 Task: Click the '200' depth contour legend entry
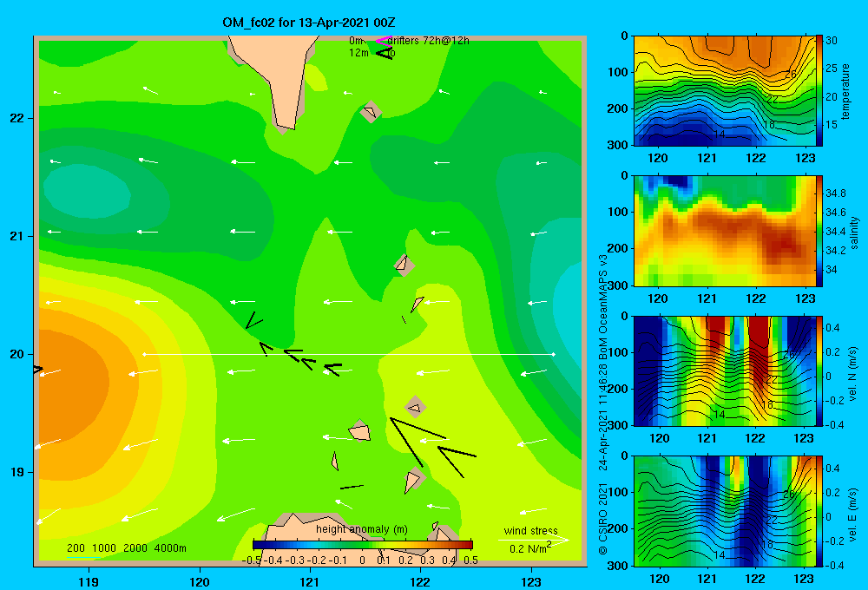coord(76,548)
